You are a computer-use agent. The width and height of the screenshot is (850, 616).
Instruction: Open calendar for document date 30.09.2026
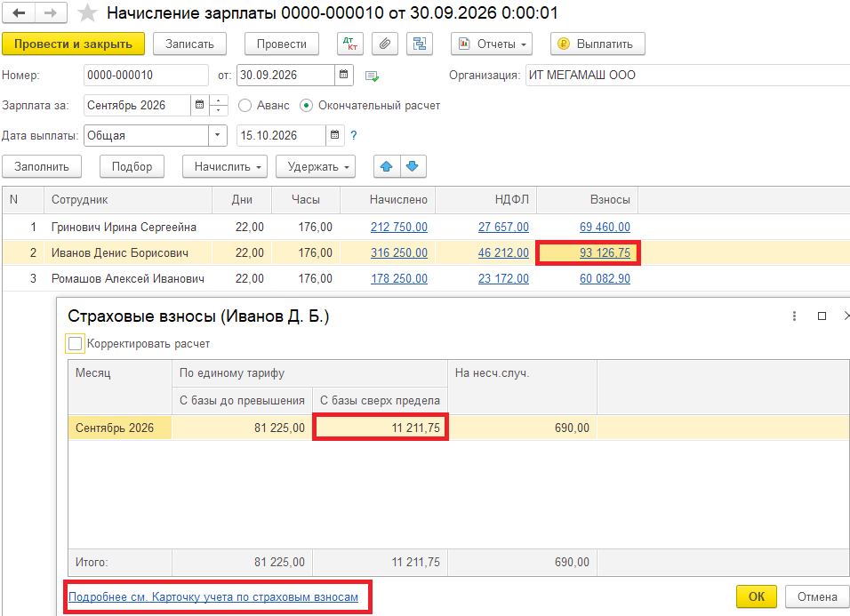(345, 76)
